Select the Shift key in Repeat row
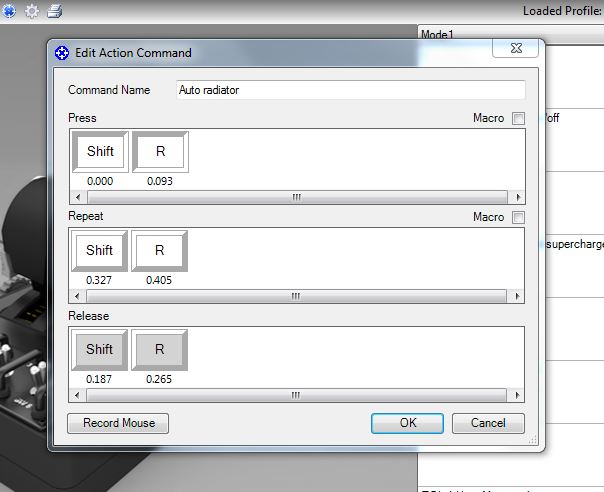604x492 pixels. pyautogui.click(x=99, y=250)
